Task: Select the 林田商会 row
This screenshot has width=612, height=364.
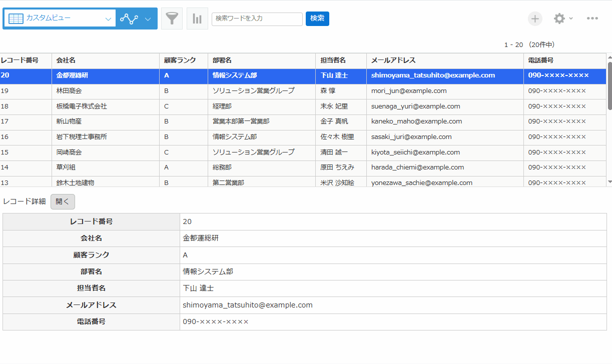Action: (x=303, y=91)
